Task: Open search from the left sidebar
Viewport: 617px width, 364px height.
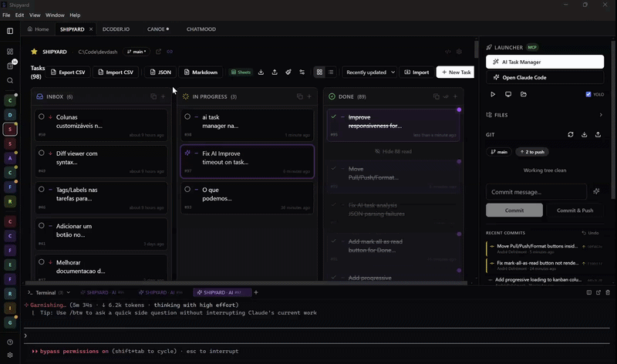Action: click(x=10, y=81)
